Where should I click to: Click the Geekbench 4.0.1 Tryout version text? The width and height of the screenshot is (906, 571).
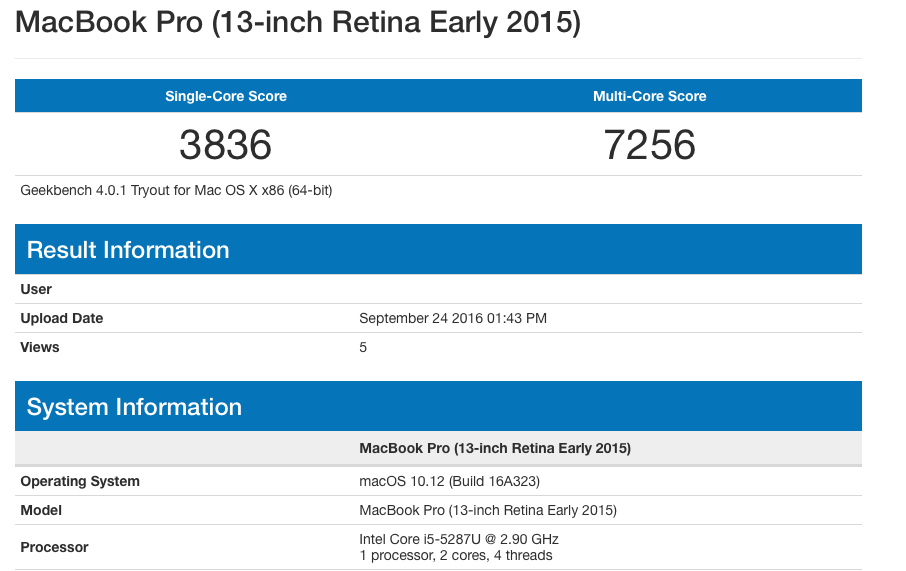[x=176, y=190]
